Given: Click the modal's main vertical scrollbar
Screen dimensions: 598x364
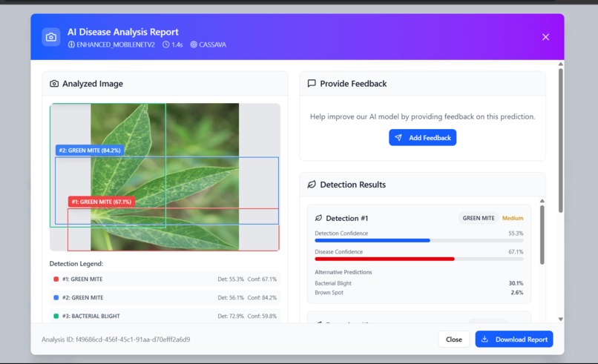Looking at the screenshot, I should (x=560, y=140).
